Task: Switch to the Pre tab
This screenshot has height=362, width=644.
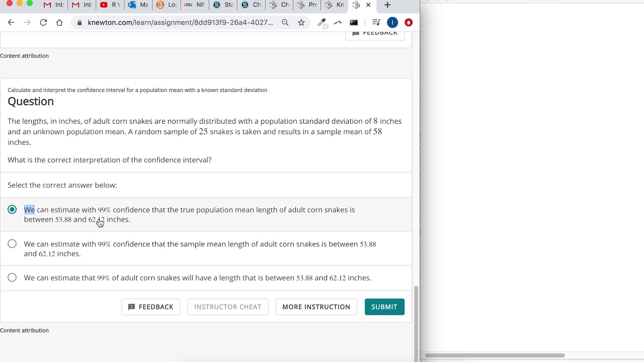Action: 307,5
